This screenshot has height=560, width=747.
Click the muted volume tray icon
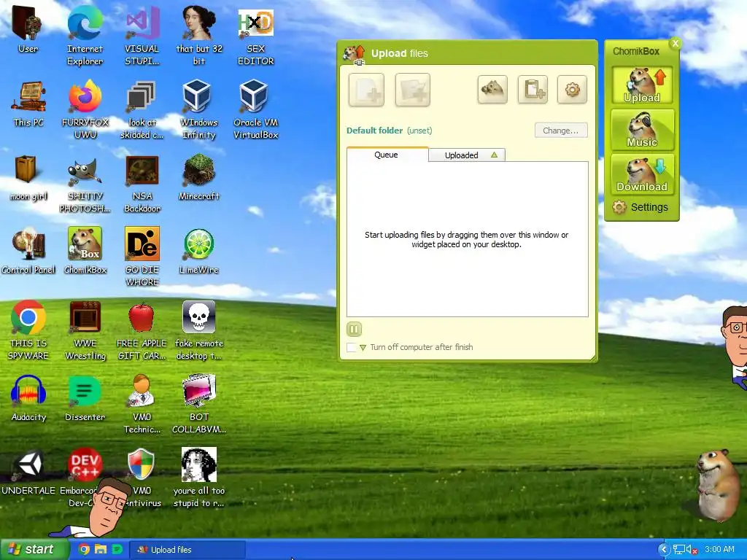[x=692, y=550]
